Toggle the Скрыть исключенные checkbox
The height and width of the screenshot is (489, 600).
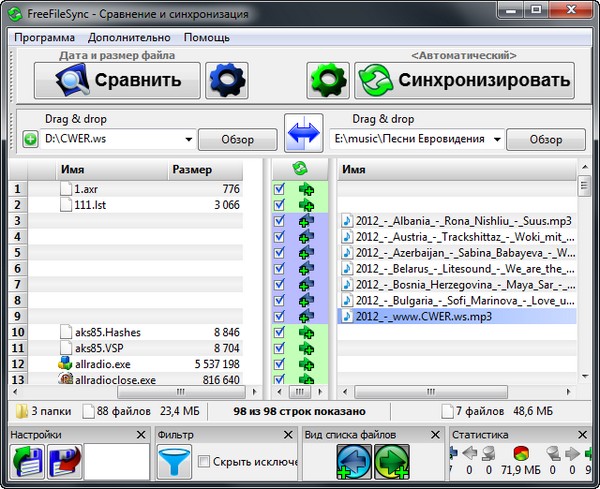click(204, 462)
